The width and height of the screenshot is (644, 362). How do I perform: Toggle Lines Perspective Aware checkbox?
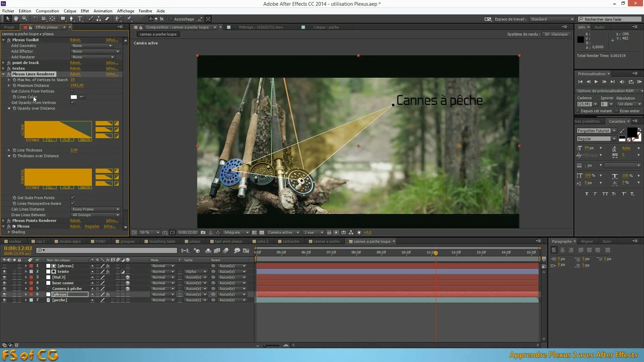coord(72,203)
